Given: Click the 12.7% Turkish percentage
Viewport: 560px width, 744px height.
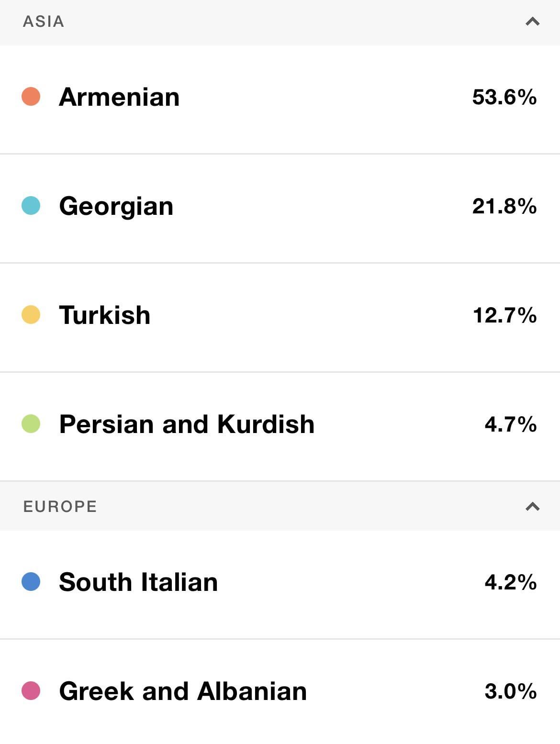Looking at the screenshot, I should (504, 315).
